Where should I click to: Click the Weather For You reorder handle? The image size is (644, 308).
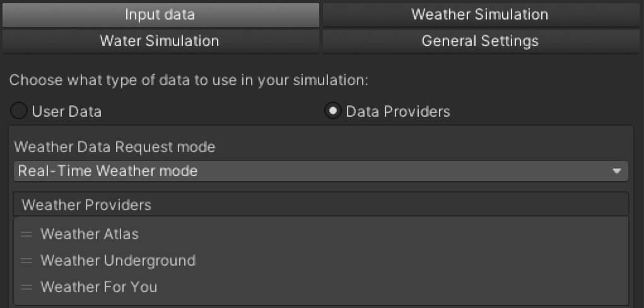click(26, 287)
